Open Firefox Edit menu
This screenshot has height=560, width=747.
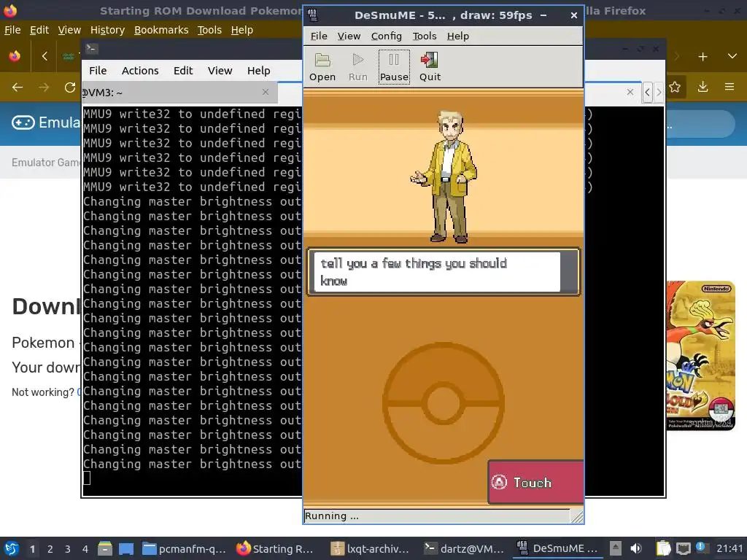[x=39, y=30]
